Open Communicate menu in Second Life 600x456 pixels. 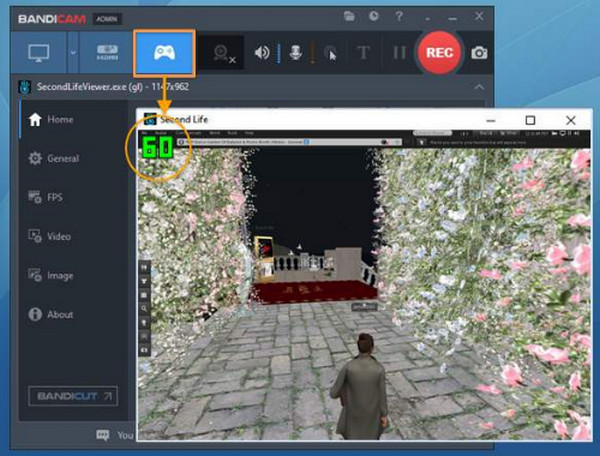pos(188,133)
